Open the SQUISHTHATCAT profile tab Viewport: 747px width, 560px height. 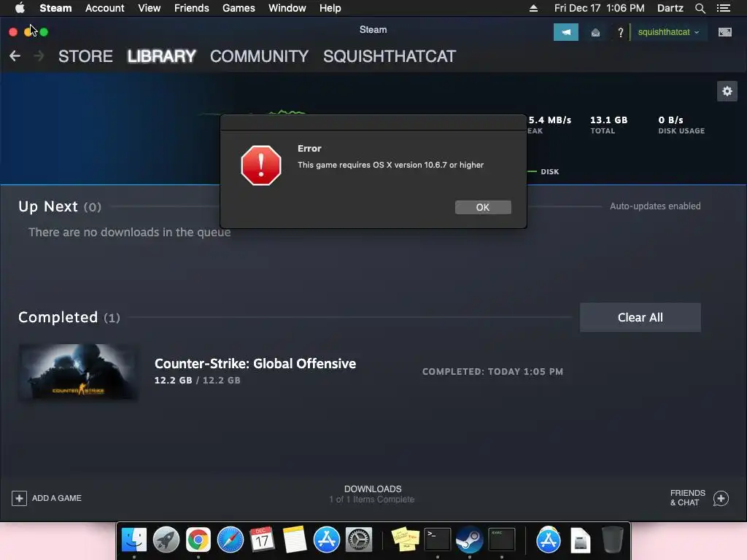tap(390, 56)
